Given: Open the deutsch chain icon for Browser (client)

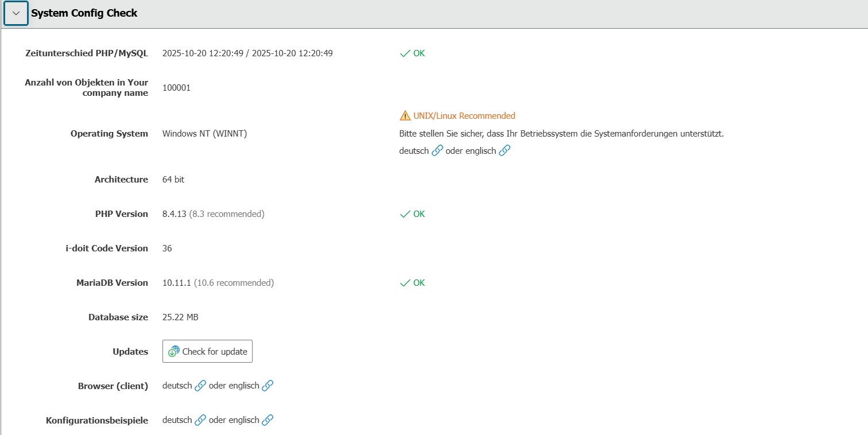Looking at the screenshot, I should pos(200,386).
